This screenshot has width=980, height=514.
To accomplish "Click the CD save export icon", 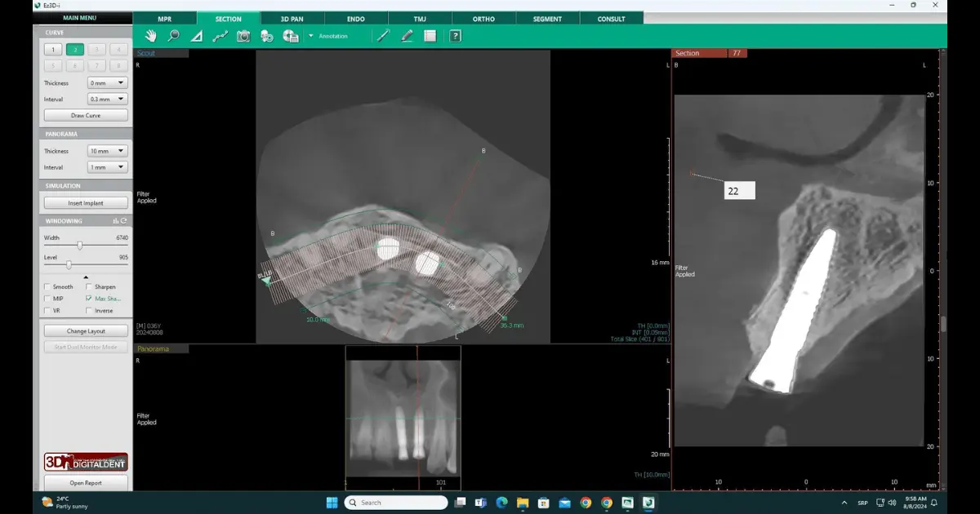I will (290, 36).
